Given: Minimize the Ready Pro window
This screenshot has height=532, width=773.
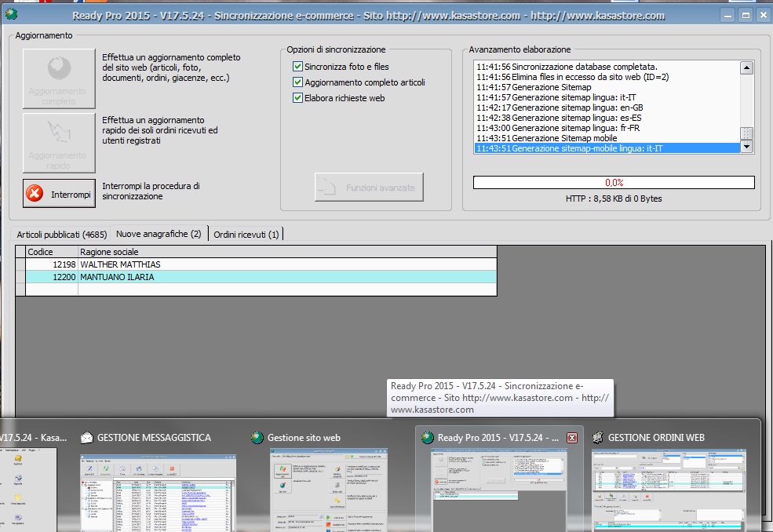Looking at the screenshot, I should 727,15.
